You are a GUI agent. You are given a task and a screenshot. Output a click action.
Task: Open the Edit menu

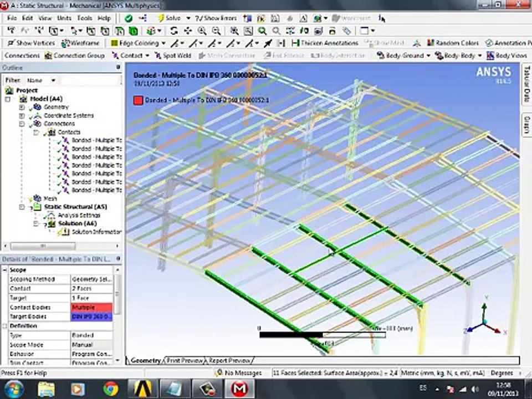coord(28,18)
